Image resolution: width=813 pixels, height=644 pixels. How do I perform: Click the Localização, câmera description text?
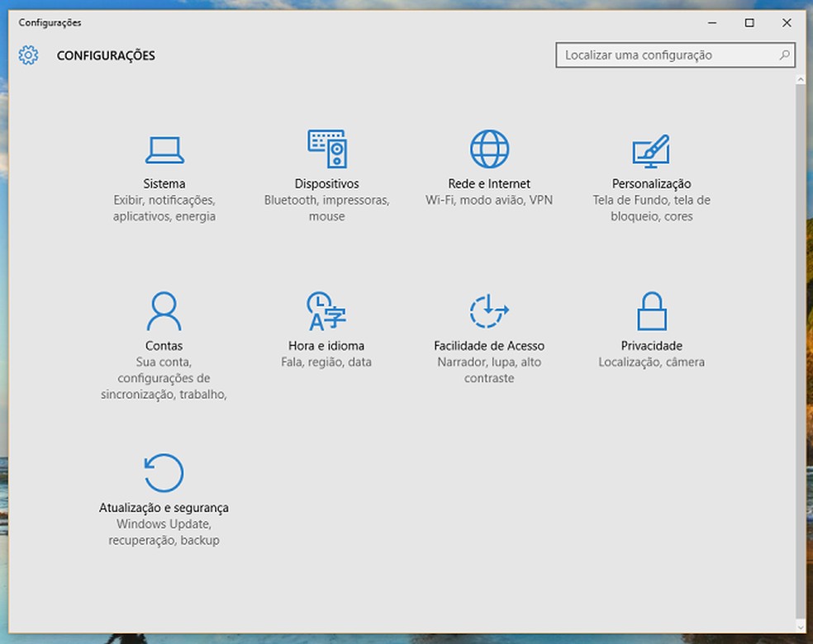point(651,362)
